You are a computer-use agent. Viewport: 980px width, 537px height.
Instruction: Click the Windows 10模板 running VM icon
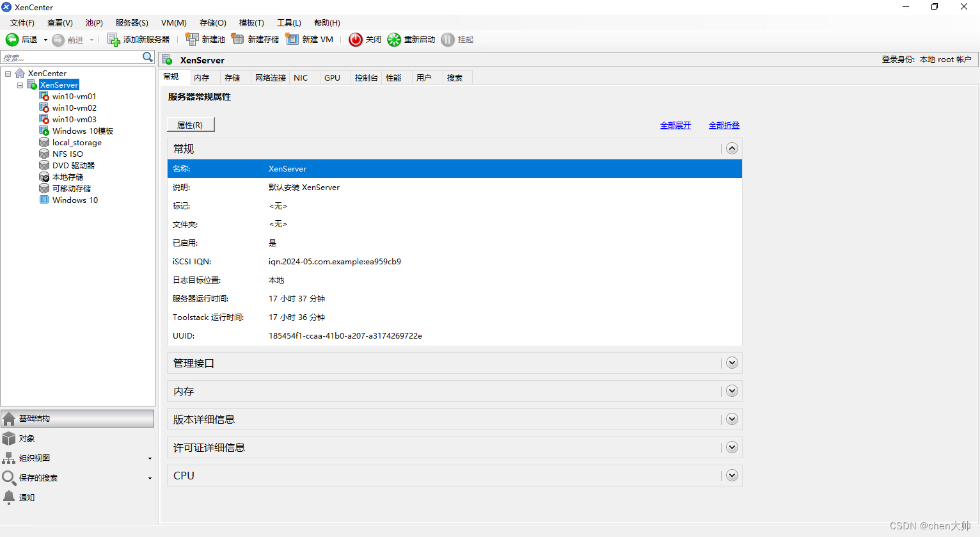[x=44, y=131]
